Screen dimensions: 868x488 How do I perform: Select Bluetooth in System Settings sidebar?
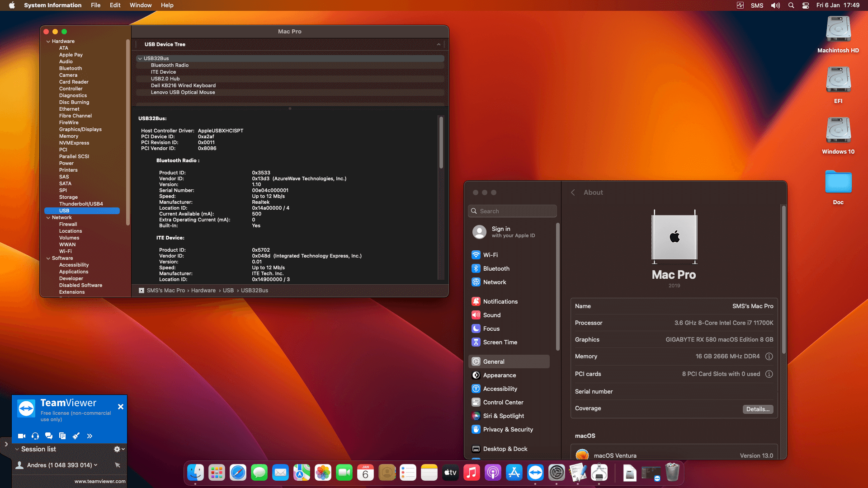(496, 268)
